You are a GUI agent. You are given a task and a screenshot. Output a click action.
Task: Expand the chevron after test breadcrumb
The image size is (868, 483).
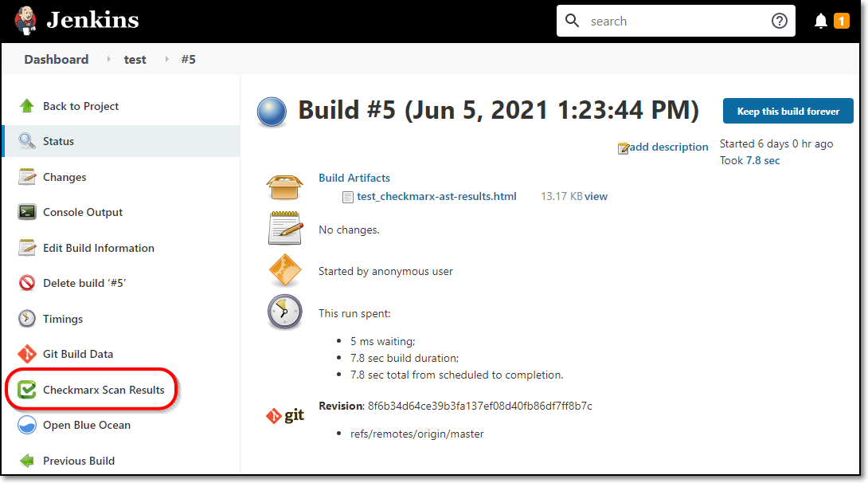tap(166, 59)
